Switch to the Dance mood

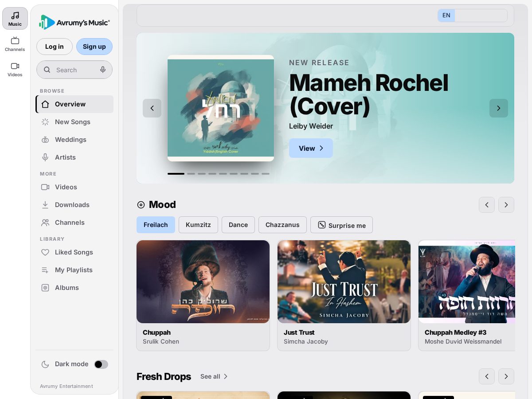pyautogui.click(x=238, y=225)
